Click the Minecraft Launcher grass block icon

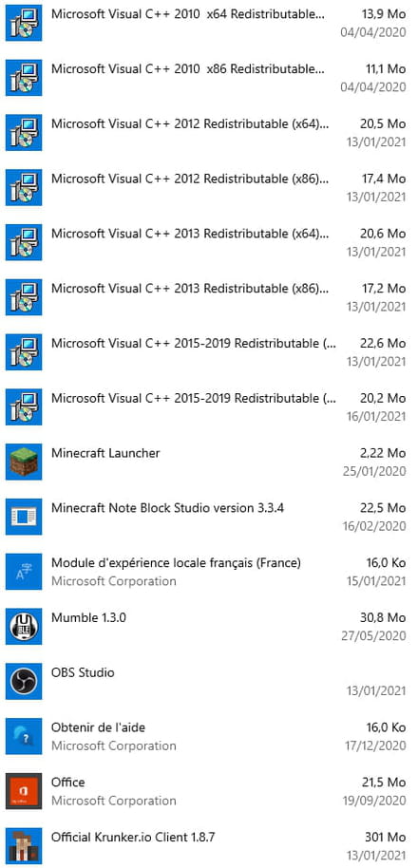coord(24,462)
